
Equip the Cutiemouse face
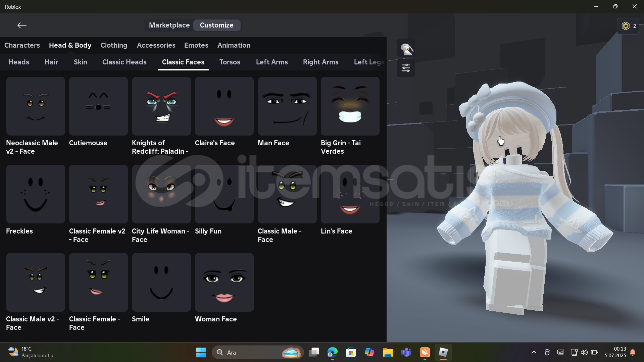click(98, 106)
